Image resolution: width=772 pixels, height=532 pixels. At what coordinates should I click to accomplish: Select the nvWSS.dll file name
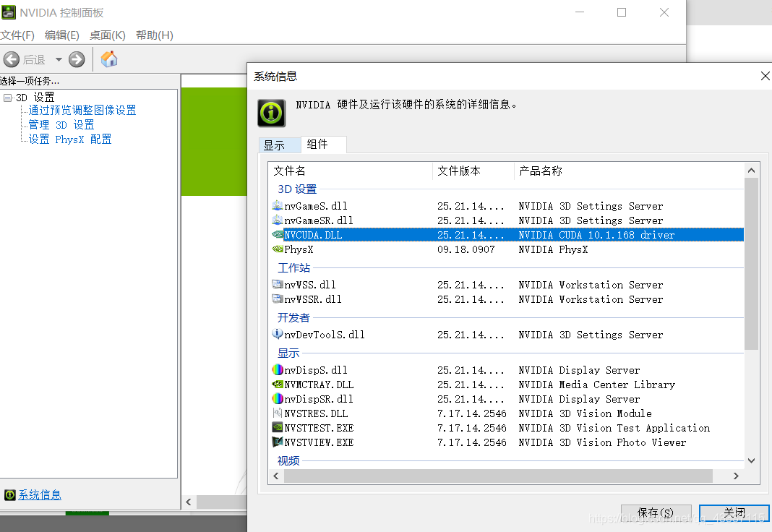pos(310,285)
